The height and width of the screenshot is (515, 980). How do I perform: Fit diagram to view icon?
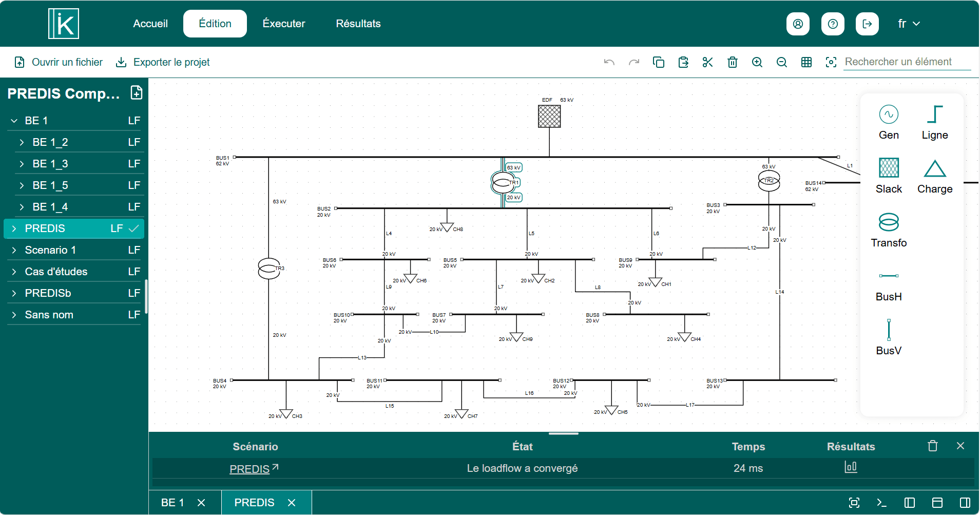831,62
